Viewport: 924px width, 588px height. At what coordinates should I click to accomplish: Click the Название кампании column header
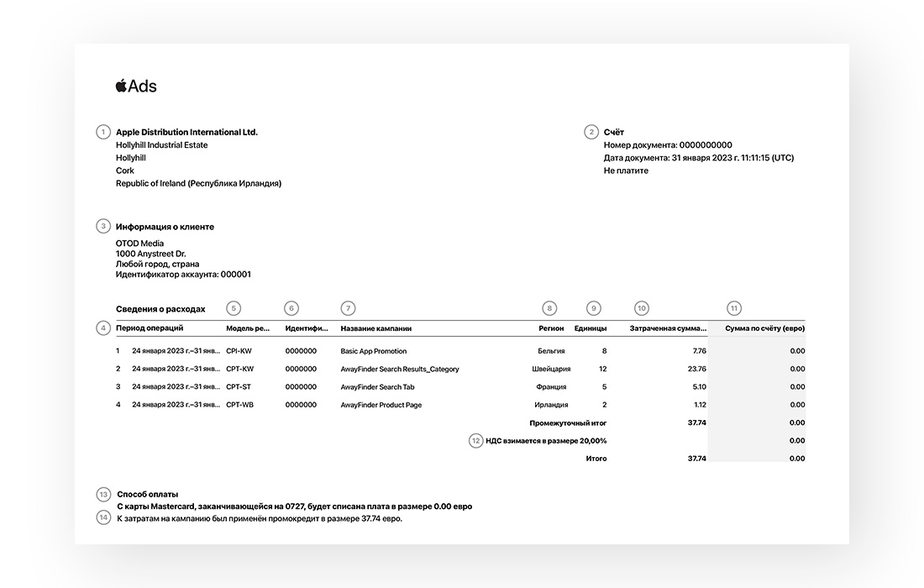(x=375, y=328)
